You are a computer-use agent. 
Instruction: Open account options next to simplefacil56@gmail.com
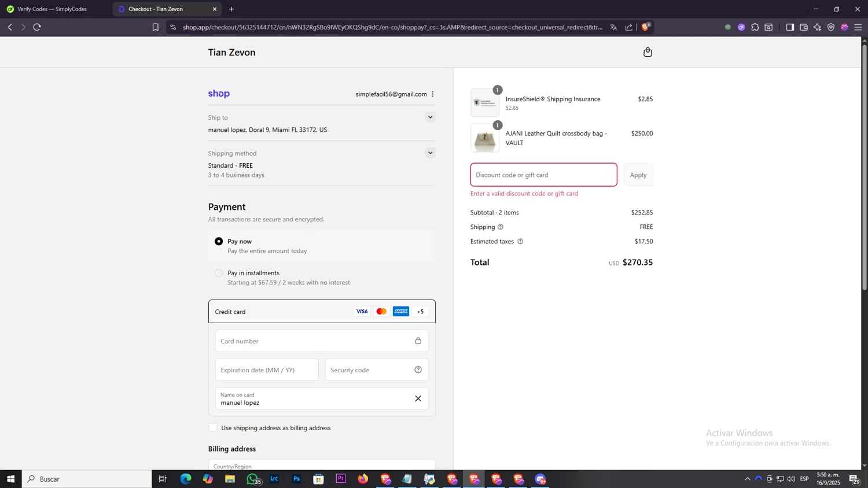pyautogui.click(x=433, y=94)
